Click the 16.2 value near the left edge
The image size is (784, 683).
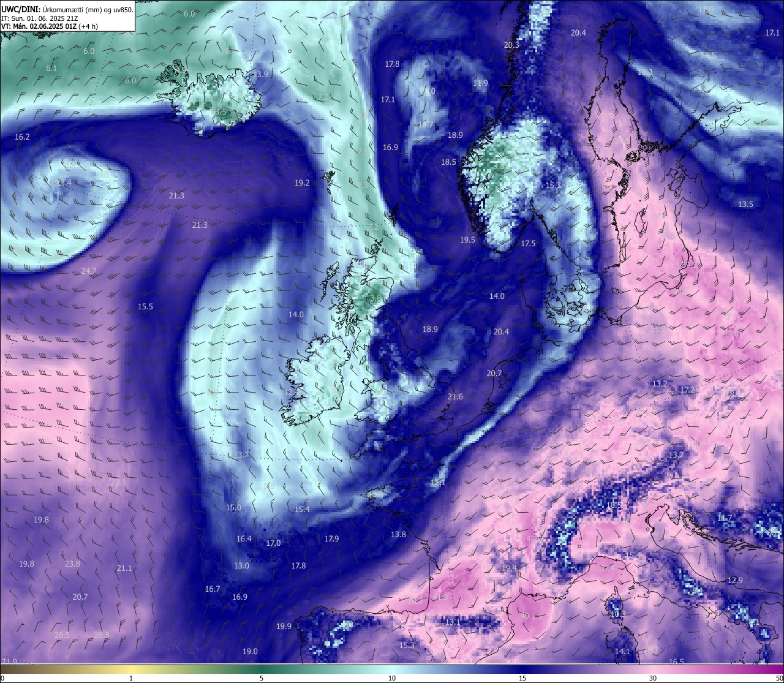(22, 137)
